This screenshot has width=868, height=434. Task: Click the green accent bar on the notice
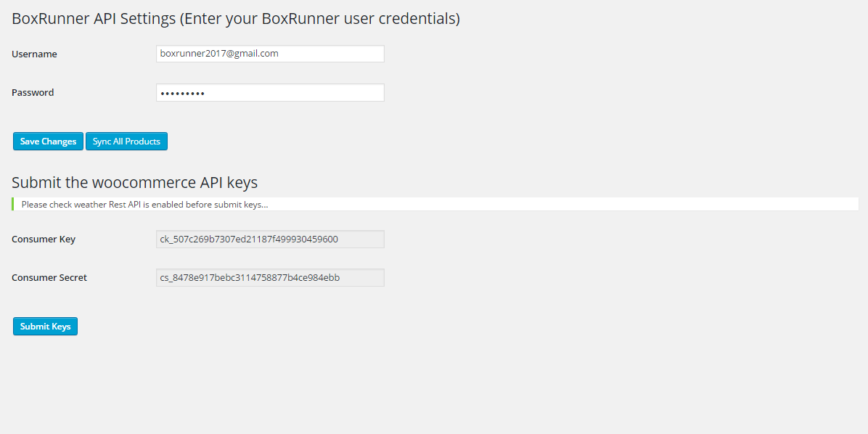[x=13, y=204]
